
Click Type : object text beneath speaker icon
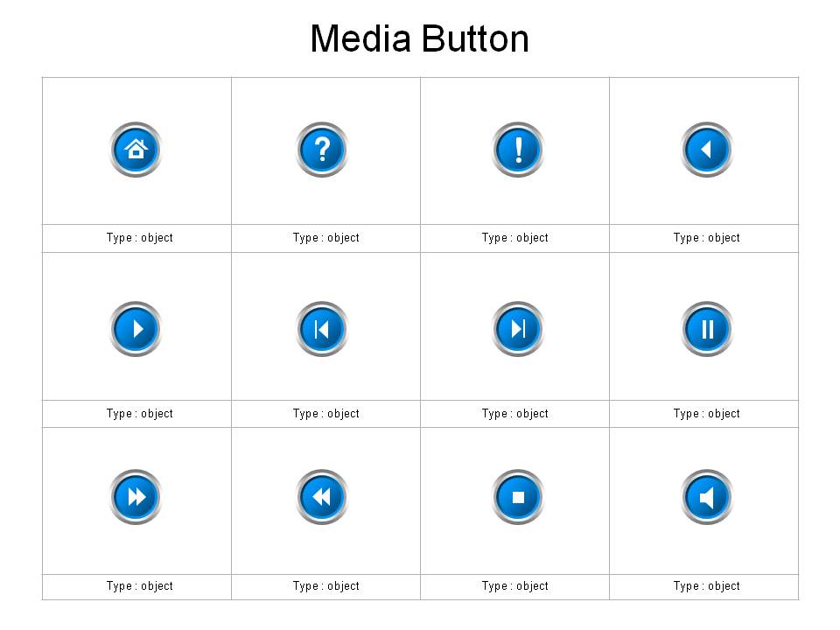[706, 586]
